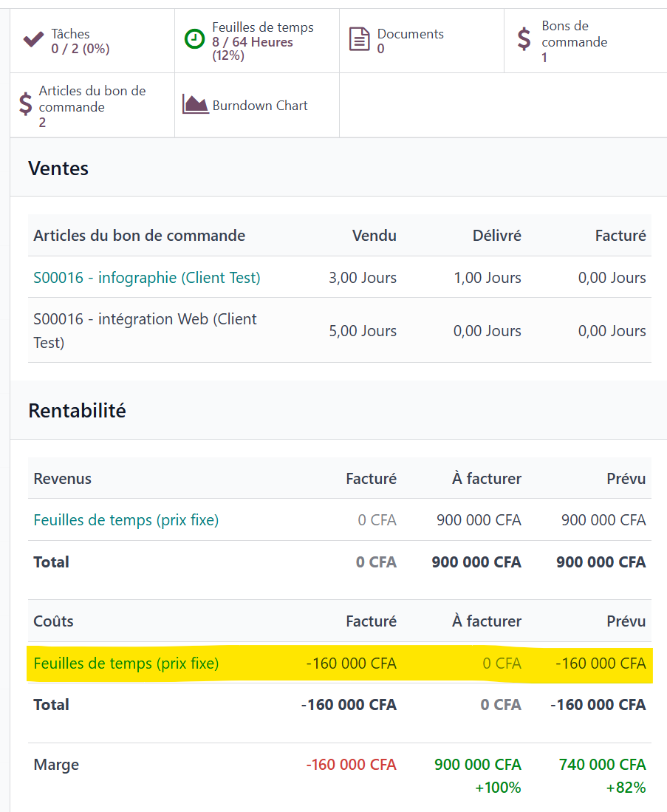Click the Feuilles de temps clock icon

(x=195, y=39)
